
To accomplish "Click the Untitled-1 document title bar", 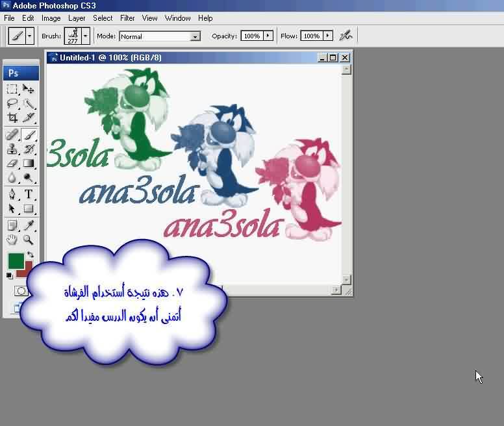I will click(199, 58).
